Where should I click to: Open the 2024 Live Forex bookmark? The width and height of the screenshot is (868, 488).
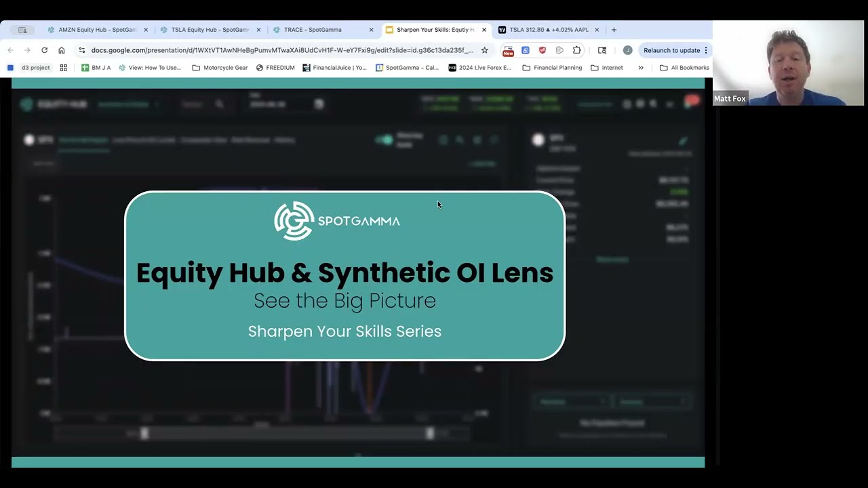(x=480, y=68)
